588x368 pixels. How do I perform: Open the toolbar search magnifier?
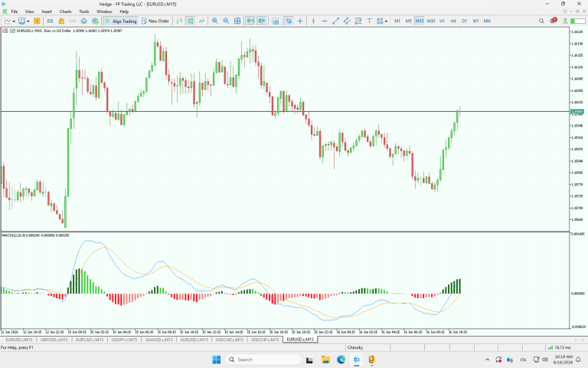click(x=541, y=21)
